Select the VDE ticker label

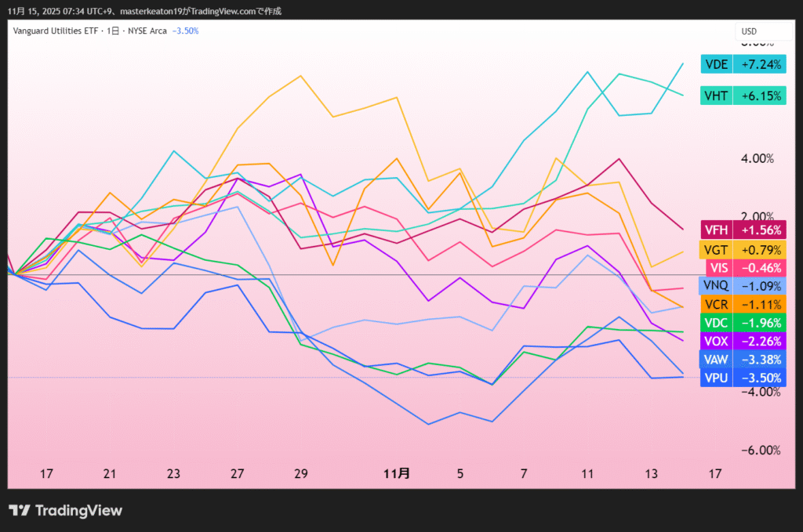(716, 64)
